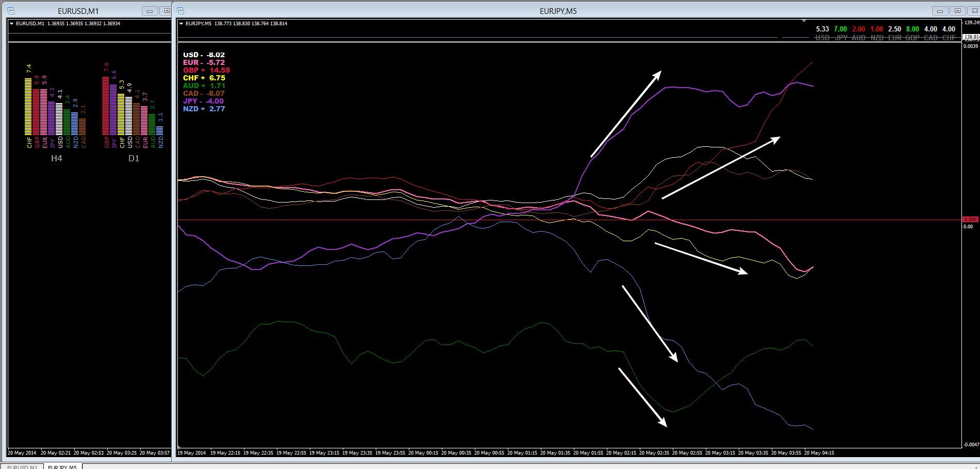Click the chart icon in EURUSD,M1 title bar
The width and height of the screenshot is (980, 469).
click(x=11, y=10)
